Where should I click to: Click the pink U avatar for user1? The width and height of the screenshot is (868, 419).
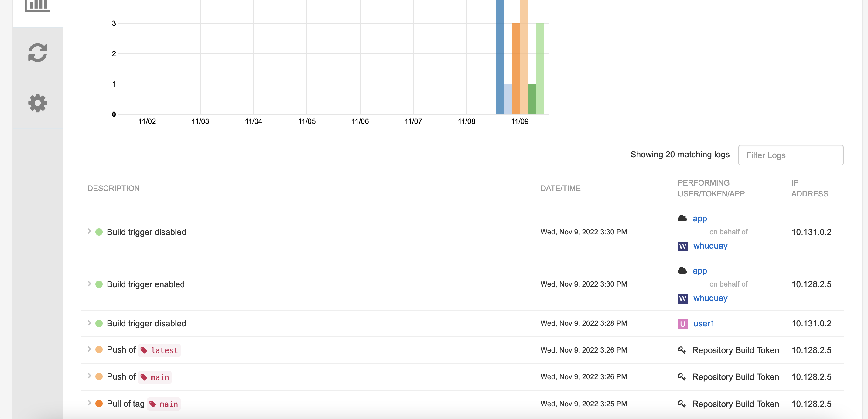click(682, 324)
